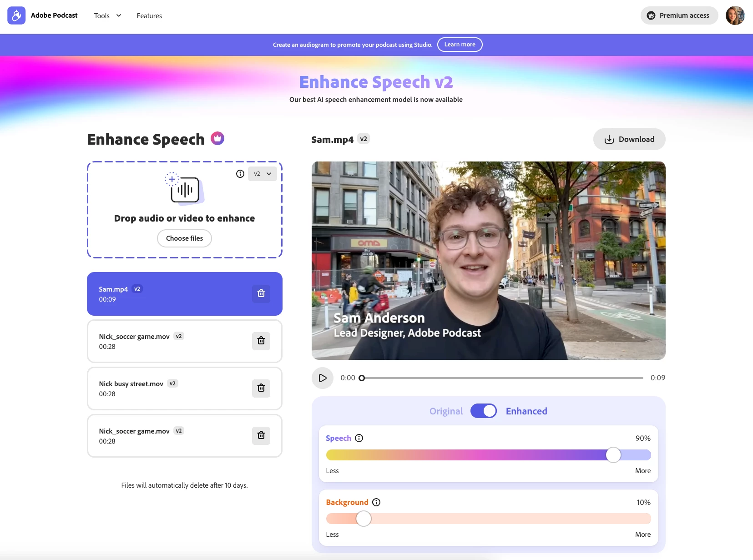Click the v2 badge in the Sam.mp4 list row

point(137,289)
